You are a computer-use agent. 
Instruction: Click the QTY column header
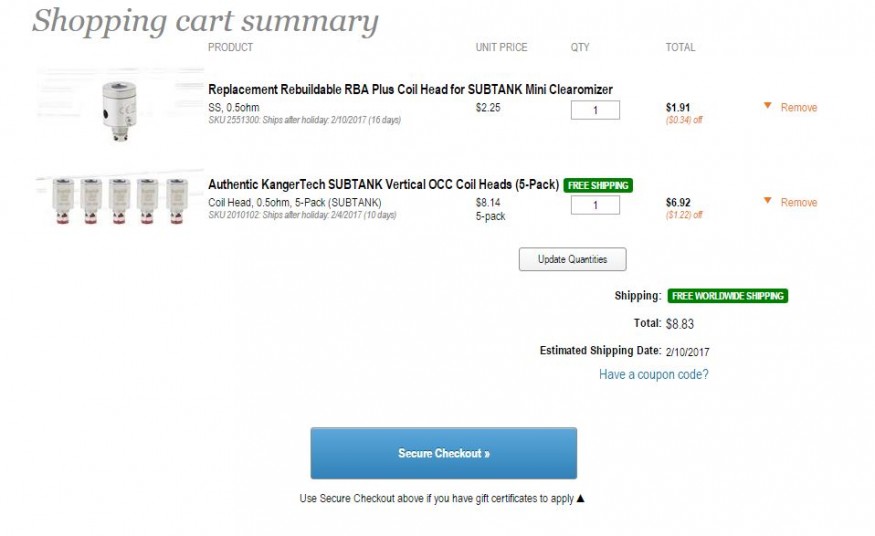tap(580, 47)
